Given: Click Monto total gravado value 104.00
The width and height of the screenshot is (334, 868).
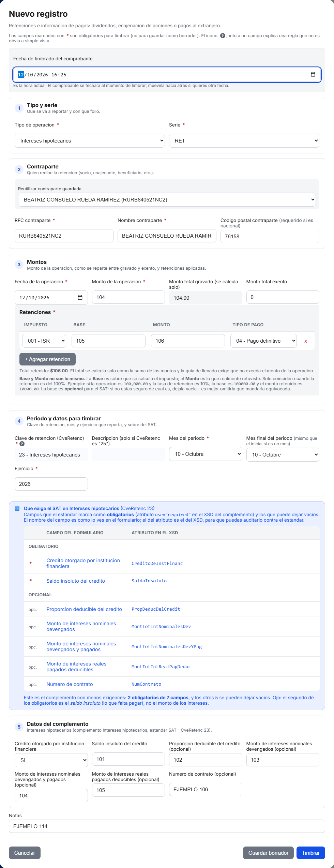Looking at the screenshot, I should click(x=206, y=298).
